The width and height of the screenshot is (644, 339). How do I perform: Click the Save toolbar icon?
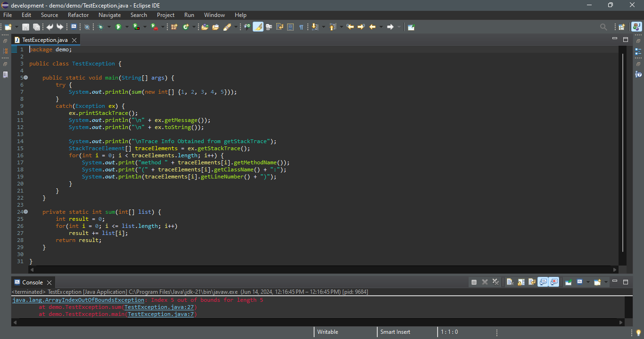click(25, 27)
